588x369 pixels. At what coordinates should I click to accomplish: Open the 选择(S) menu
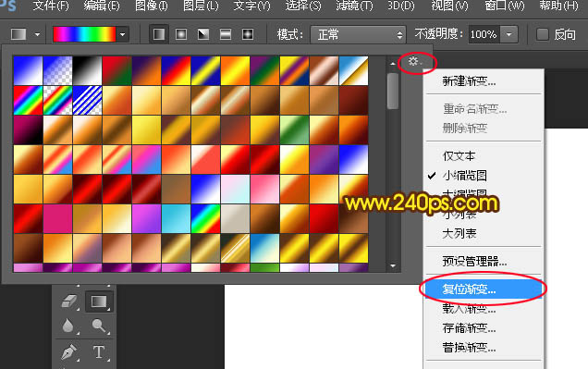pyautogui.click(x=303, y=6)
